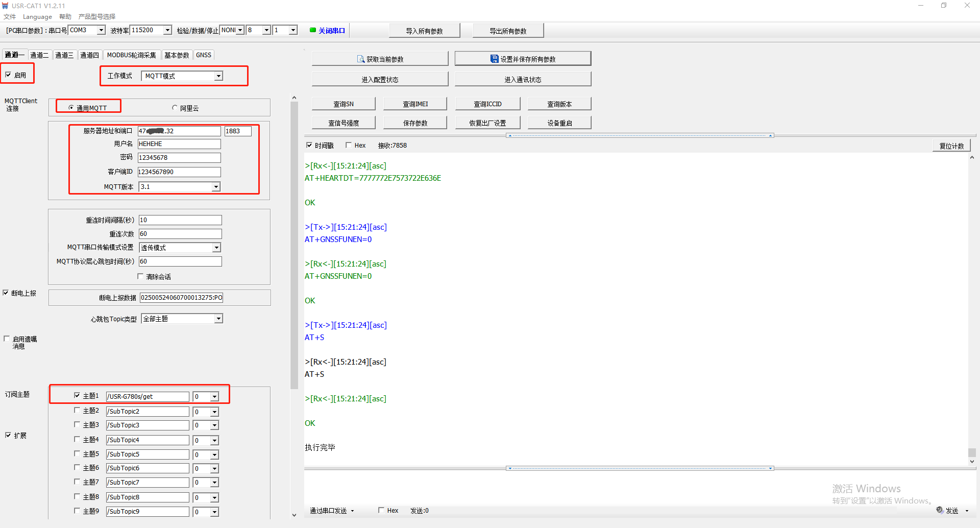The width and height of the screenshot is (980, 528).
Task: Click the magnifier icon on 获取当前参数
Action: click(361, 59)
